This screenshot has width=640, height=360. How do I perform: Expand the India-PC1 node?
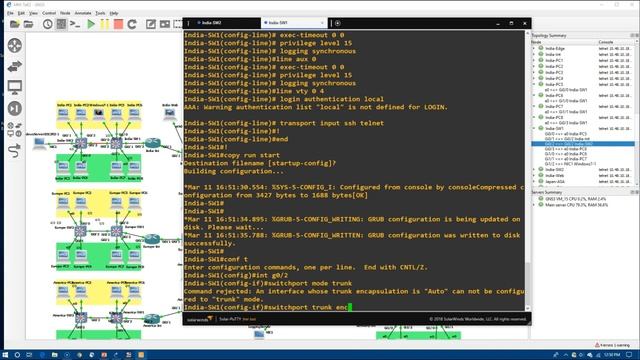pyautogui.click(x=533, y=60)
